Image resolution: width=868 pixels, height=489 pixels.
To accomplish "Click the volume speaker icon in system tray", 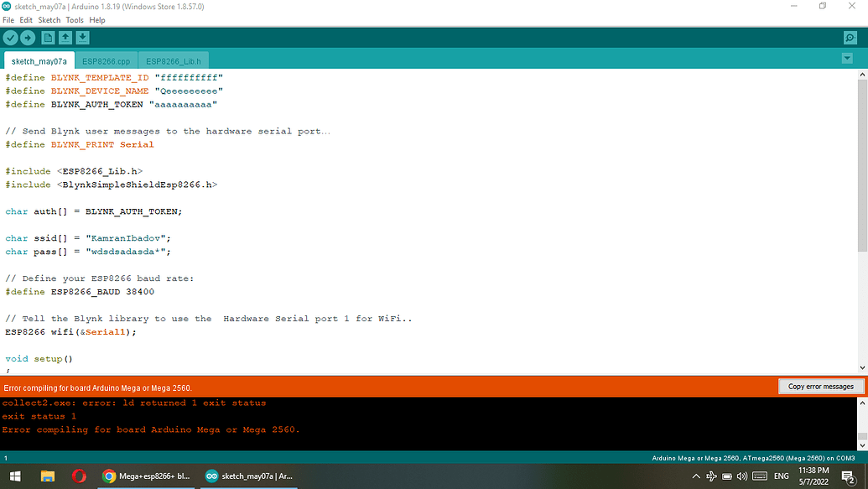I will (x=741, y=476).
